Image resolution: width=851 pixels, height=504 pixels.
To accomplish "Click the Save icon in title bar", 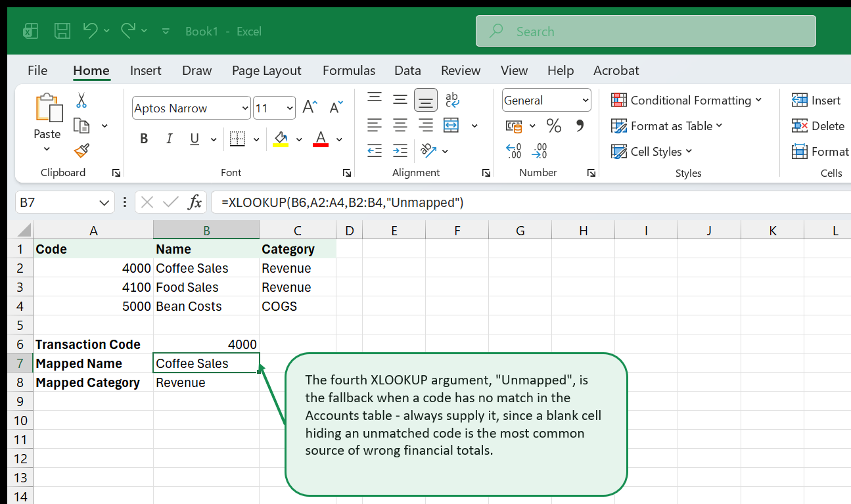I will 62,31.
